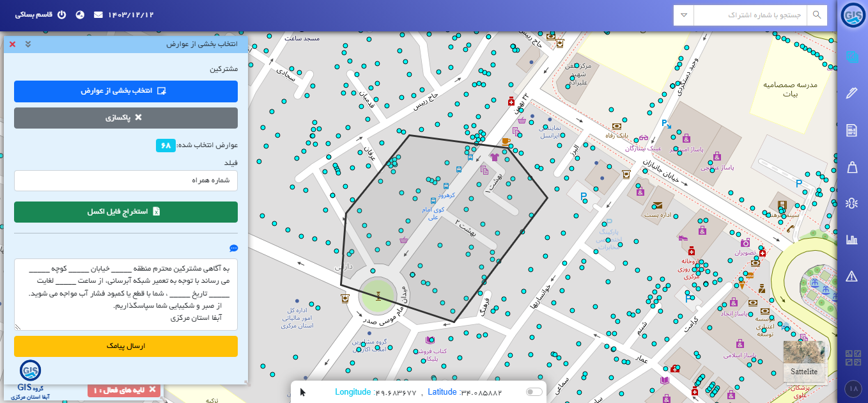Image resolution: width=868 pixels, height=403 pixels.
Task: Click the coffee cup cafe icon on map
Action: coord(506,141)
